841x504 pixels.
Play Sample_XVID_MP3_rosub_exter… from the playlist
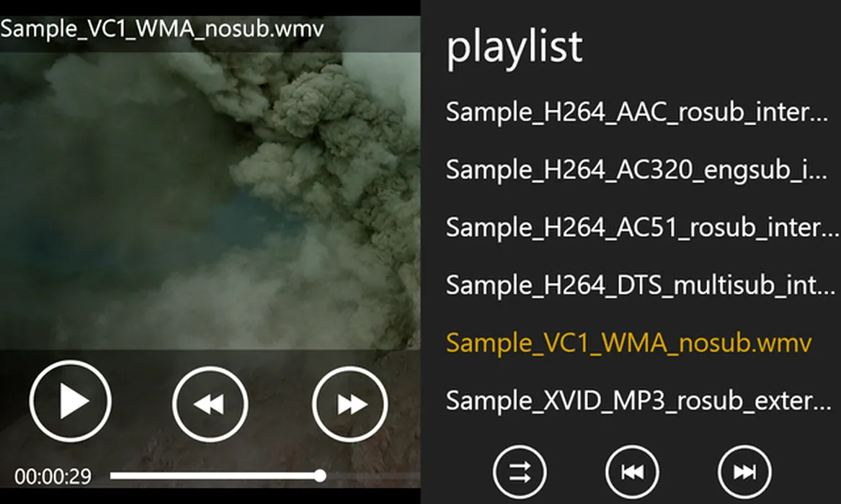pos(638,400)
